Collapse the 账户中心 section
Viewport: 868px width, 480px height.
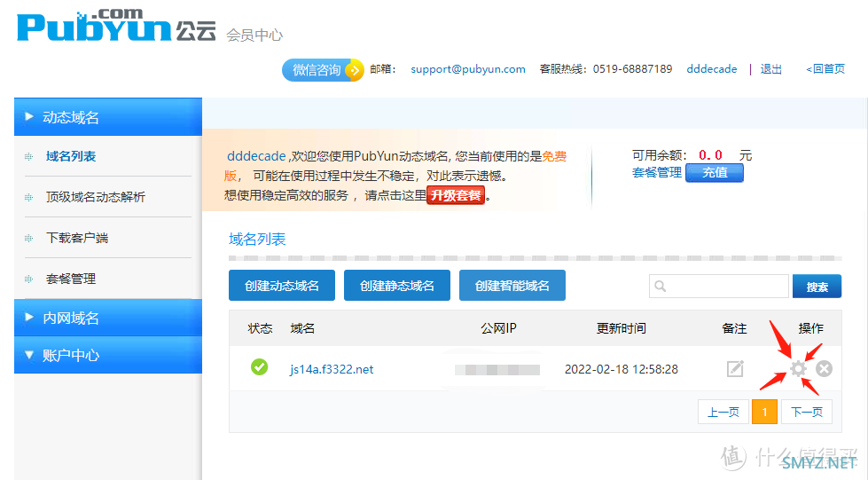(x=108, y=355)
